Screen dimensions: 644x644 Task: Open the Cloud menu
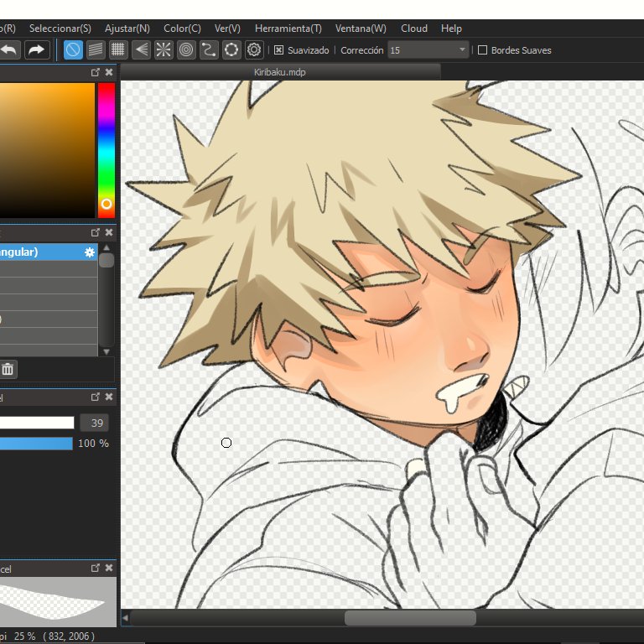pyautogui.click(x=414, y=29)
